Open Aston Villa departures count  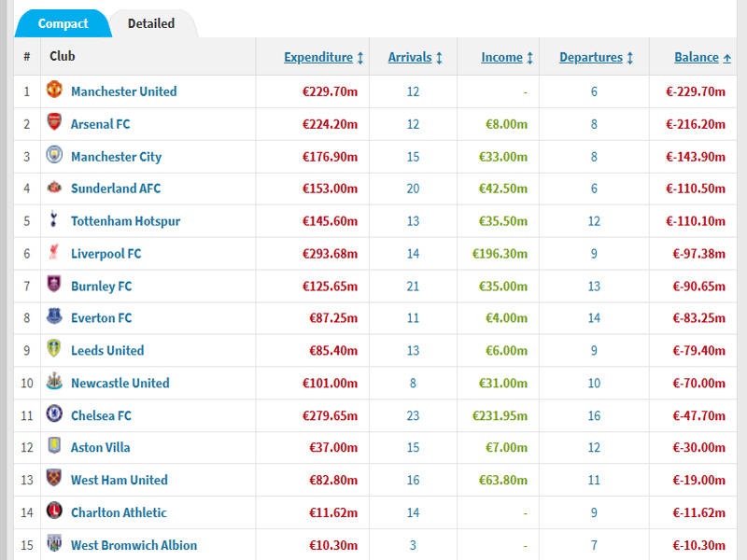pyautogui.click(x=594, y=447)
